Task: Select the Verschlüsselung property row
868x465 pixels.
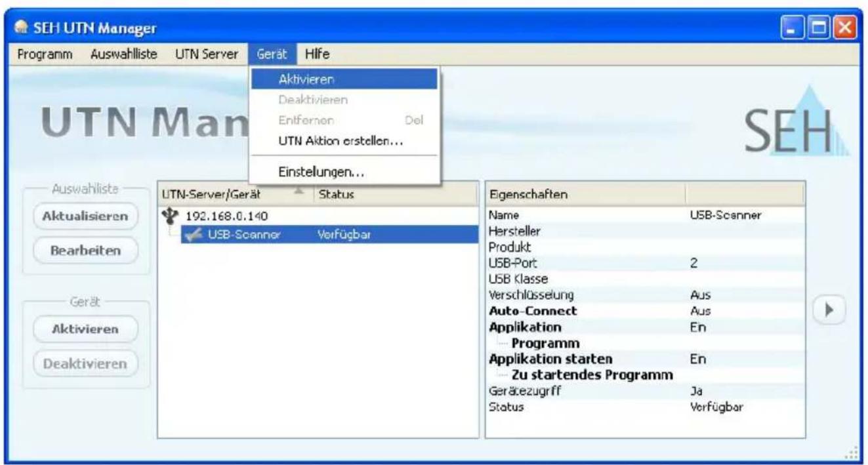Action: coord(645,296)
